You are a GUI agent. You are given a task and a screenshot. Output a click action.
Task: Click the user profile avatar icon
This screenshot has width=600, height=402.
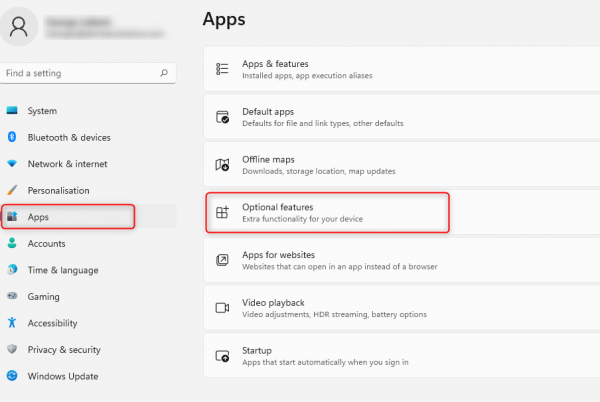tap(19, 27)
